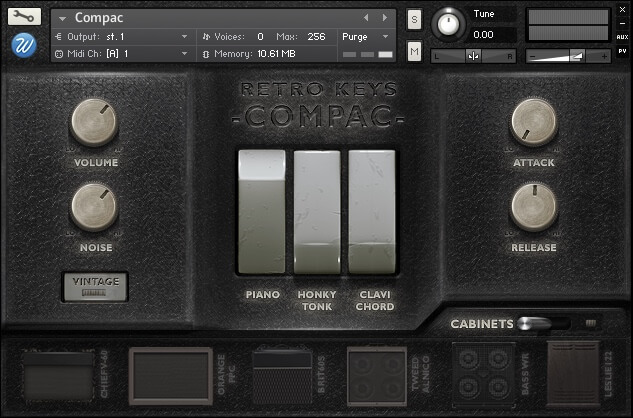The image size is (633, 418).
Task: Open the Midi Ch dropdown
Action: [124, 54]
